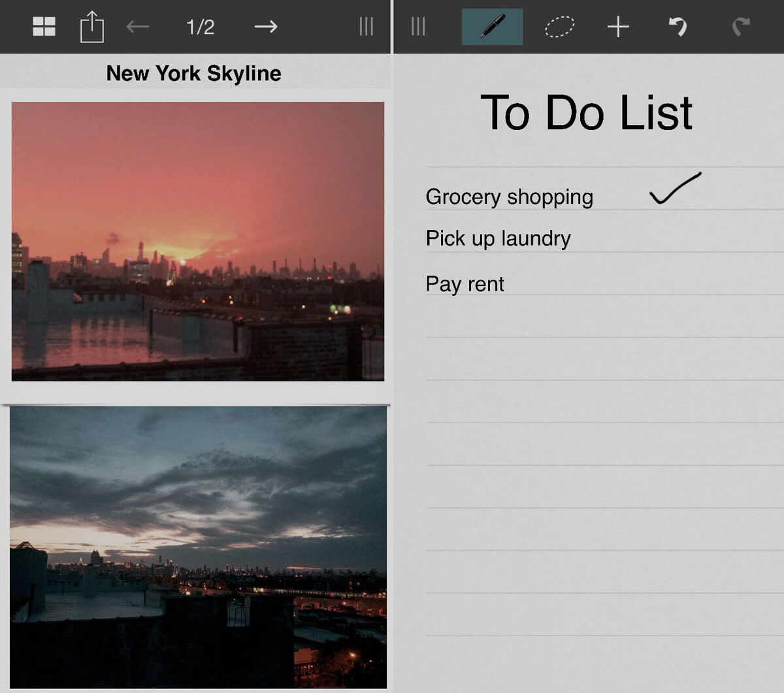Image resolution: width=784 pixels, height=693 pixels.
Task: Tap the share export icon
Action: click(x=91, y=27)
